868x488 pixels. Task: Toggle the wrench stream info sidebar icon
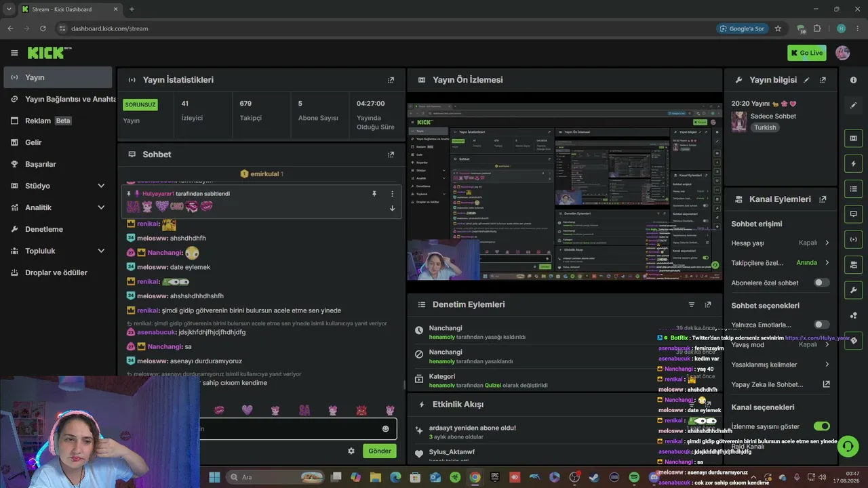[853, 289]
